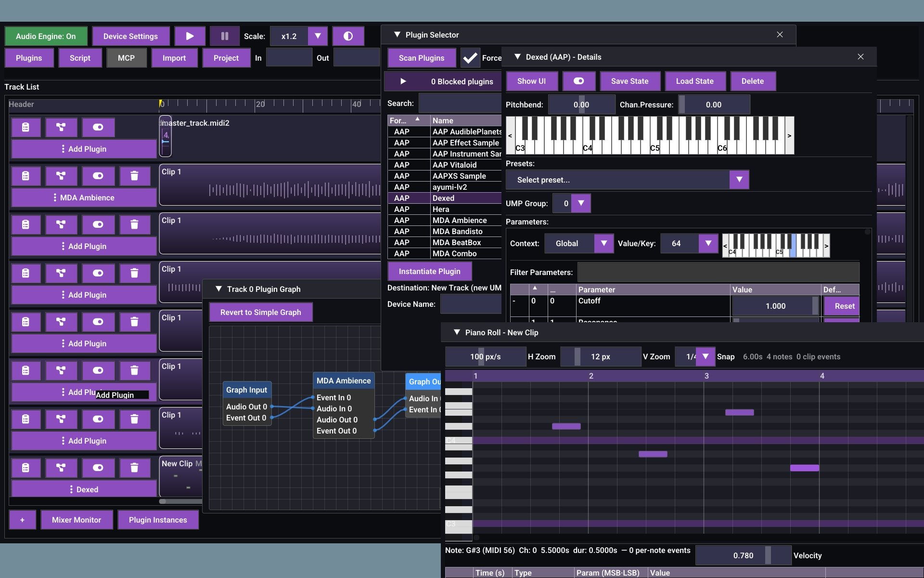
Task: Click the Revert to Simple Graph button
Action: [260, 312]
